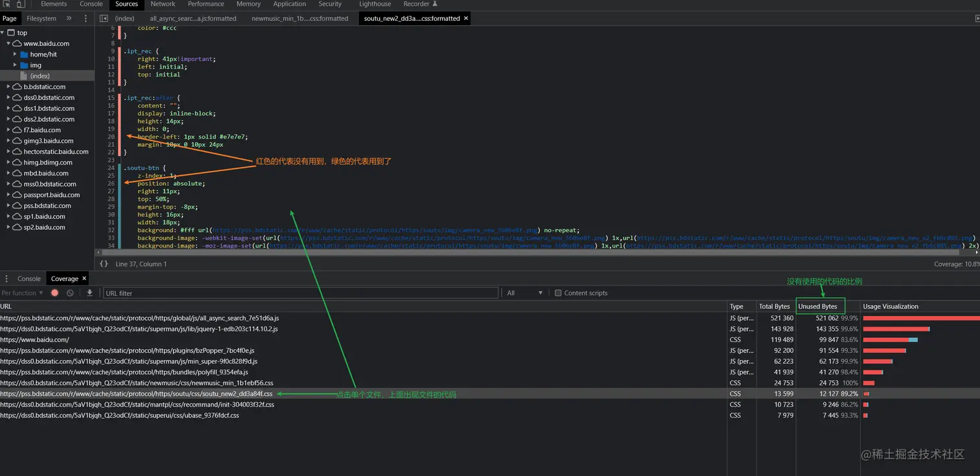The image size is (980, 476).
Task: Select the inspect element cursor icon
Action: (7, 4)
